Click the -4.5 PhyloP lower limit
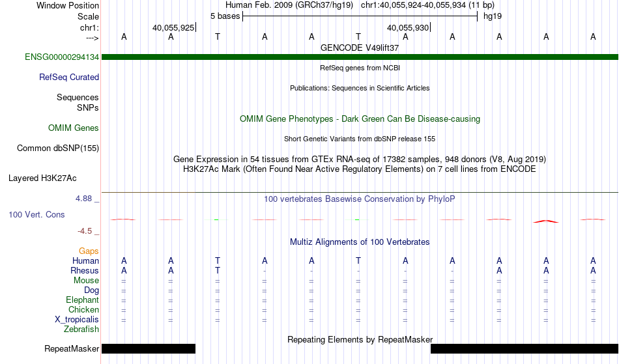Screen dimensions: 619x364 coord(85,231)
